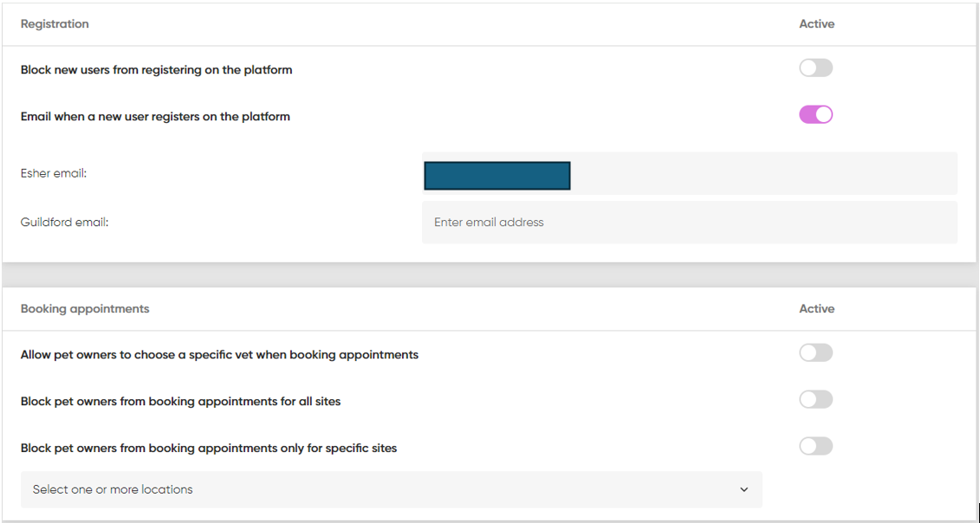Disable the new user registration email toggle

(815, 114)
